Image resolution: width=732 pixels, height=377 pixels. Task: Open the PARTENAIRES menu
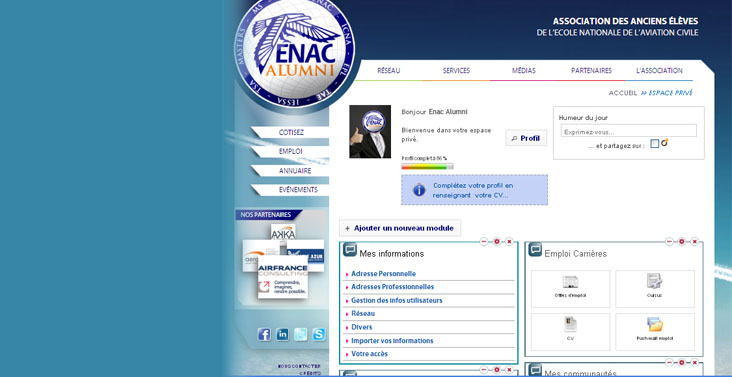coord(591,71)
